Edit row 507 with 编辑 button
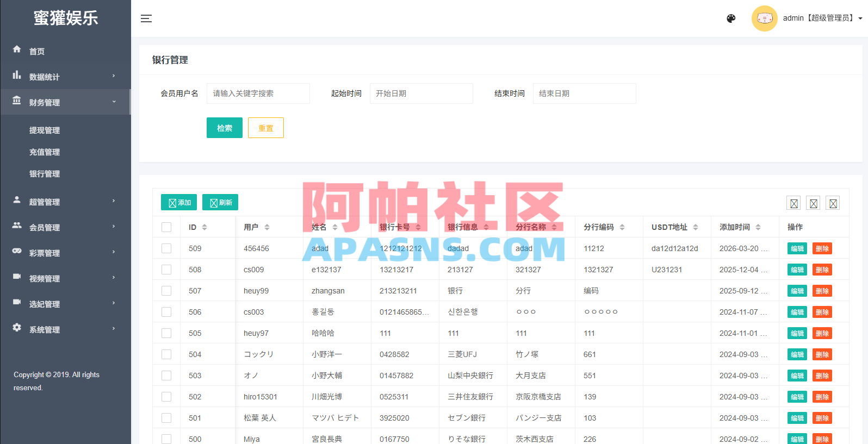The image size is (868, 444). (797, 291)
